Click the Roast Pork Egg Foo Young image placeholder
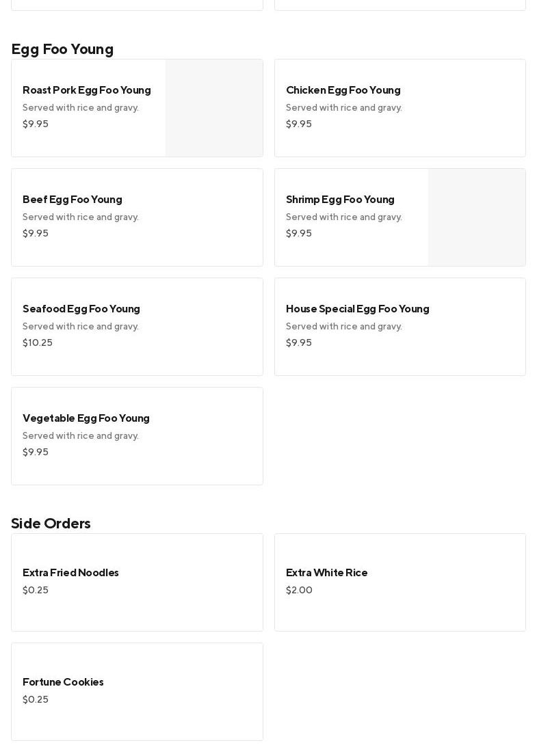 (x=214, y=108)
